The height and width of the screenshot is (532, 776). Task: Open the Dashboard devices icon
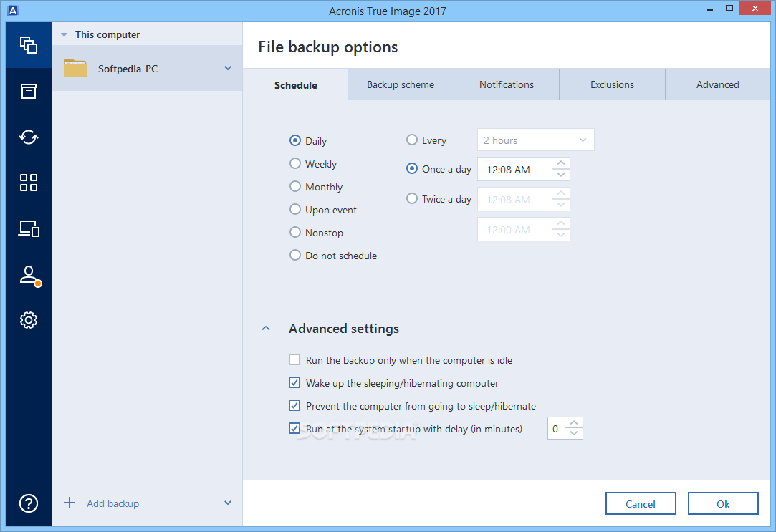coord(29,228)
